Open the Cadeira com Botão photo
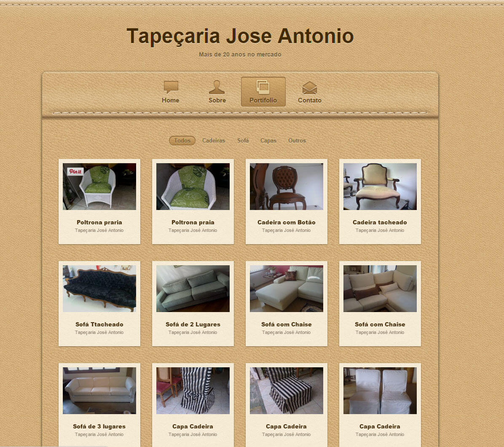Screen dimensions: 504x447 pos(287,186)
